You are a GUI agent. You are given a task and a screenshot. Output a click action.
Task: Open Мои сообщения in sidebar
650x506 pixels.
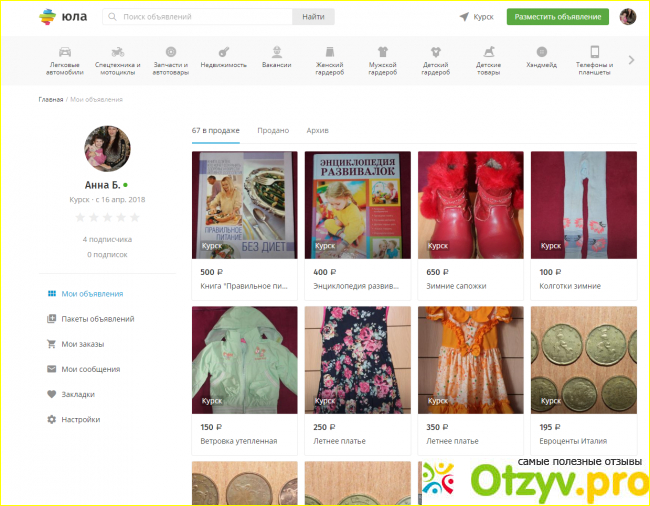pos(88,369)
